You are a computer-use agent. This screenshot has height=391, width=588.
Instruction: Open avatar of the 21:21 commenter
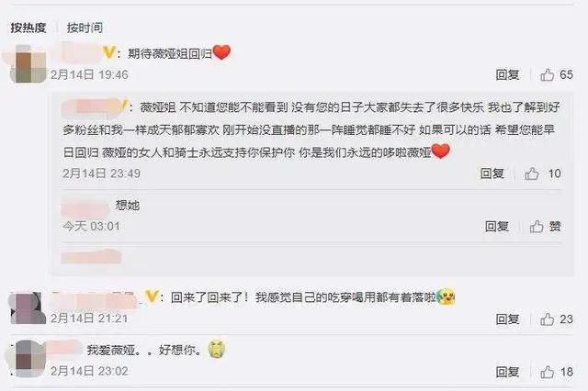[x=27, y=307]
